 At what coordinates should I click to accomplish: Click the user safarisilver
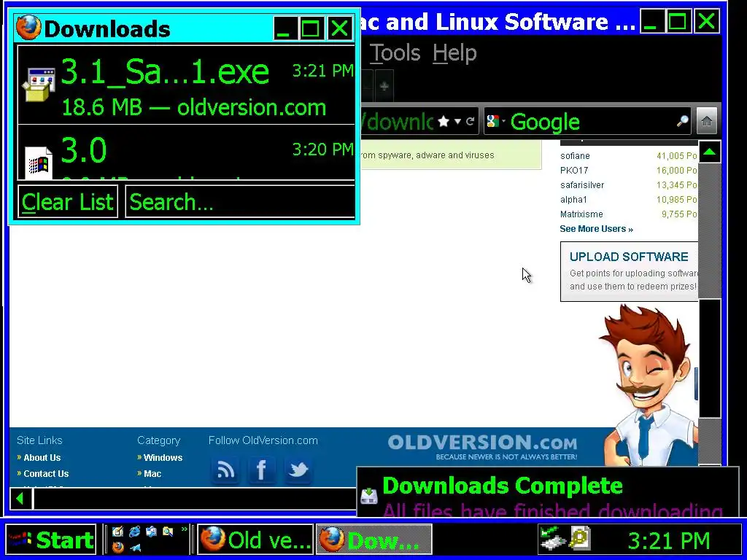[582, 184]
